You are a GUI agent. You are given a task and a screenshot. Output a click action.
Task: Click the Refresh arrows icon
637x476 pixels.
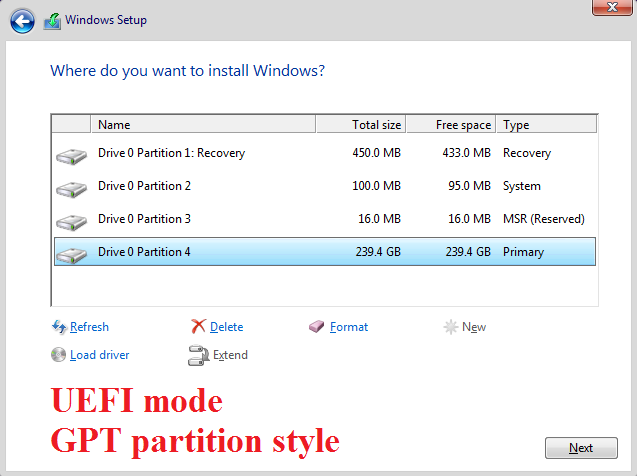59,327
